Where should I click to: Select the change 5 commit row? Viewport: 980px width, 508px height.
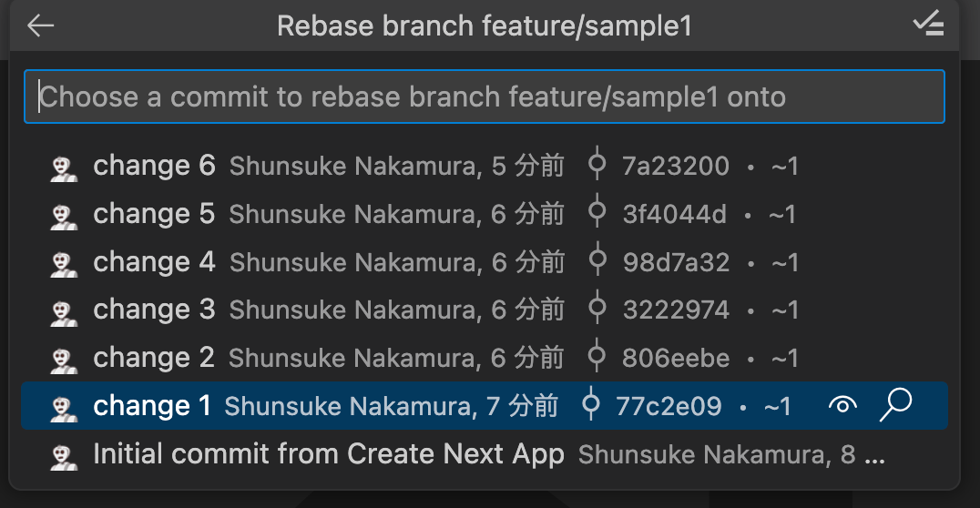point(485,214)
